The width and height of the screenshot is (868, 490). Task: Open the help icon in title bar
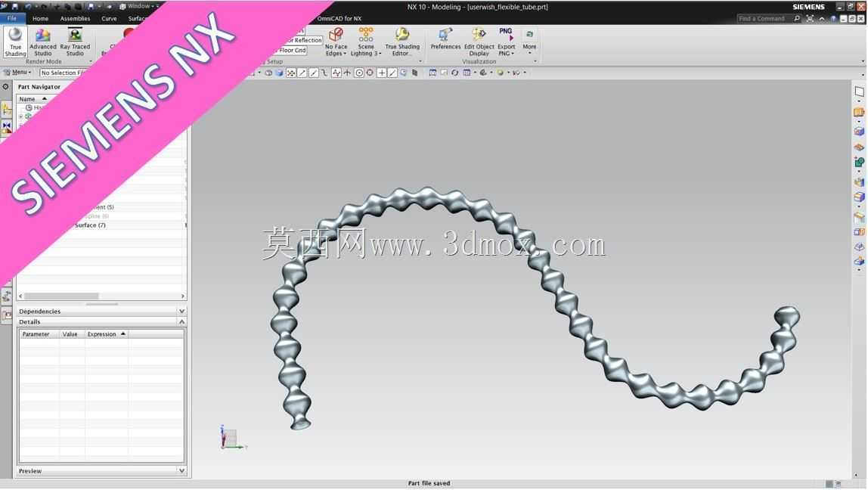tap(833, 18)
